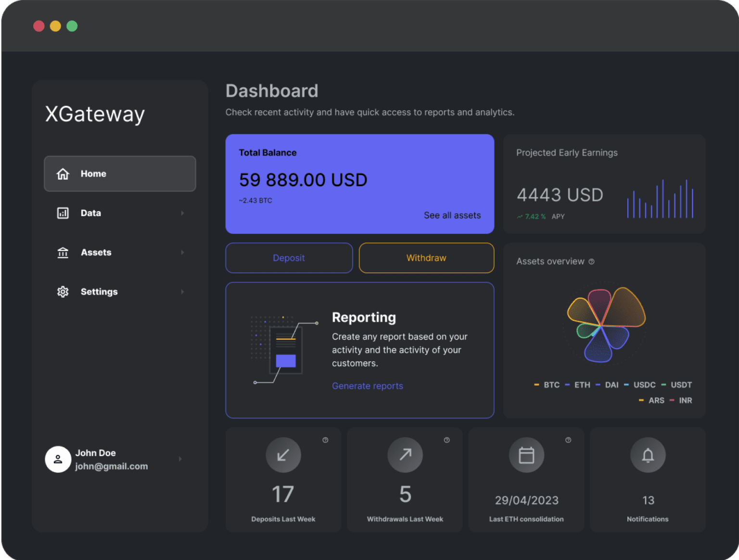Expand the Settings menu chevron
Viewport: 739px width, 560px height.
(x=182, y=292)
